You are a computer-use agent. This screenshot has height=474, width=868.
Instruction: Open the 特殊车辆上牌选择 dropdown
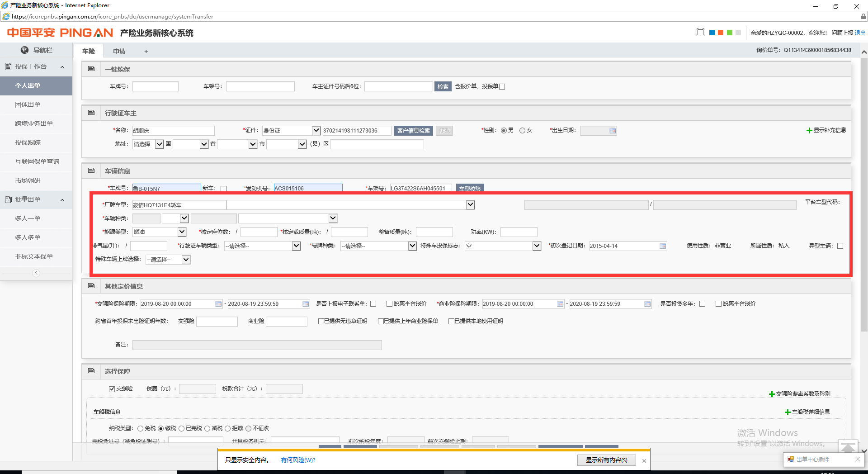pos(186,259)
